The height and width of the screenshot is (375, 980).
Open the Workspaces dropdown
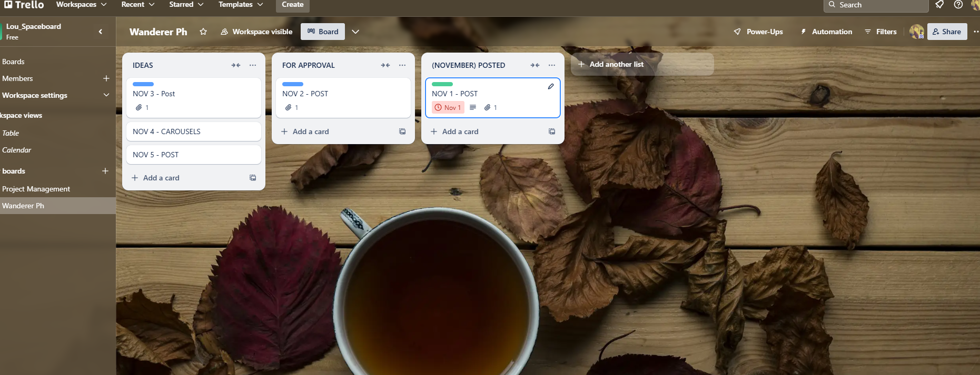(x=82, y=5)
